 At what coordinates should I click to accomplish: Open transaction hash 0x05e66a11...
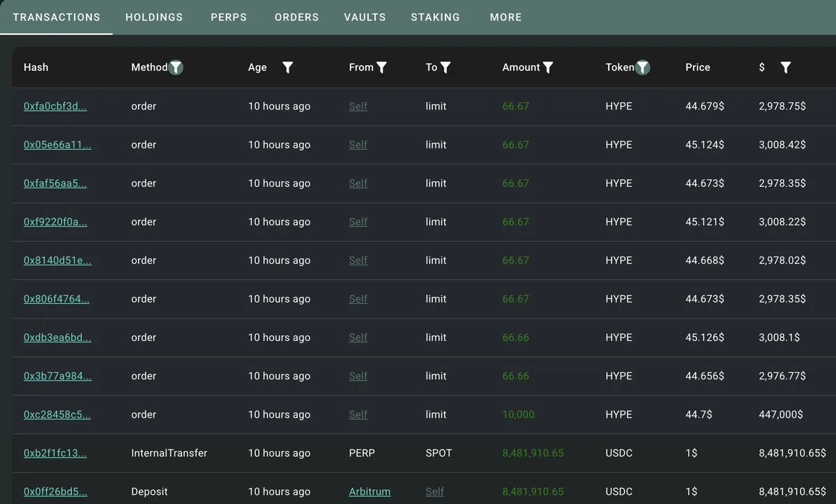point(57,144)
